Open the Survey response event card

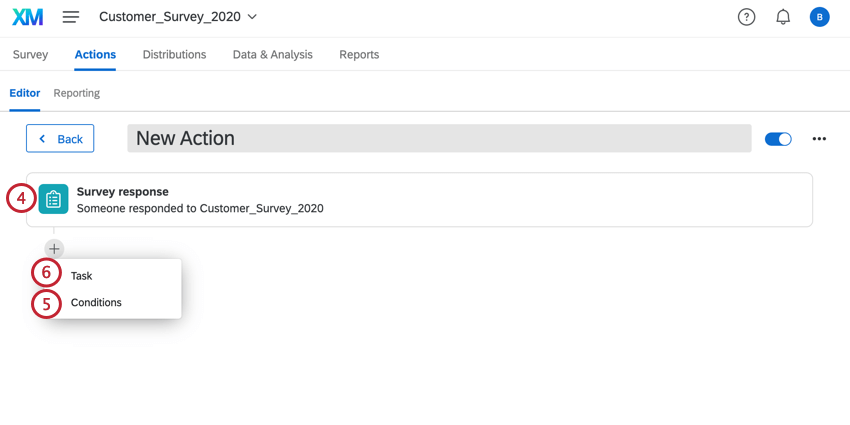click(420, 199)
